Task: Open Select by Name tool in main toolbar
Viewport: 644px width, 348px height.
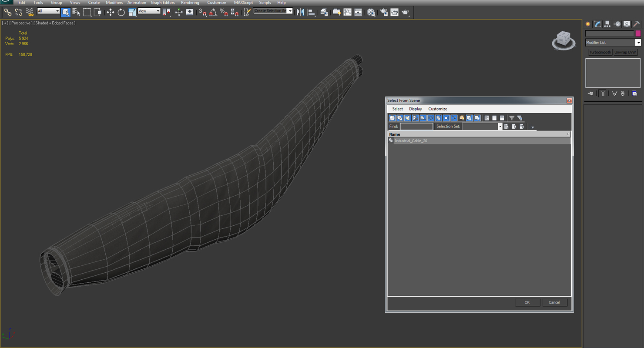Action: (76, 12)
